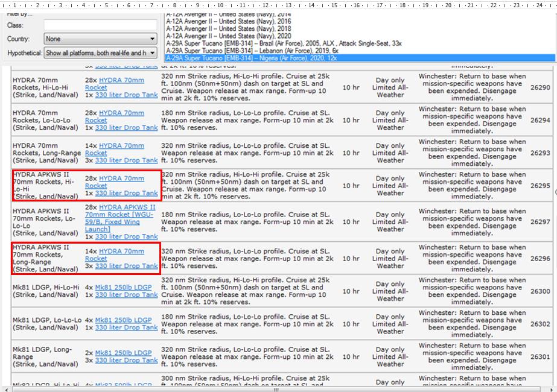Click the Class filter text field
This screenshot has width=557, height=392.
click(100, 25)
